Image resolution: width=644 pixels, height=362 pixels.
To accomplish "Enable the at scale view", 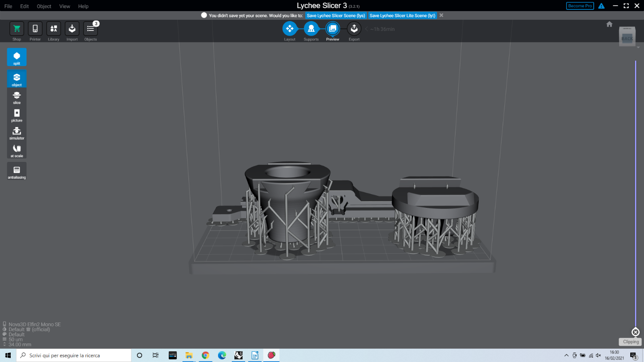I will (x=17, y=150).
